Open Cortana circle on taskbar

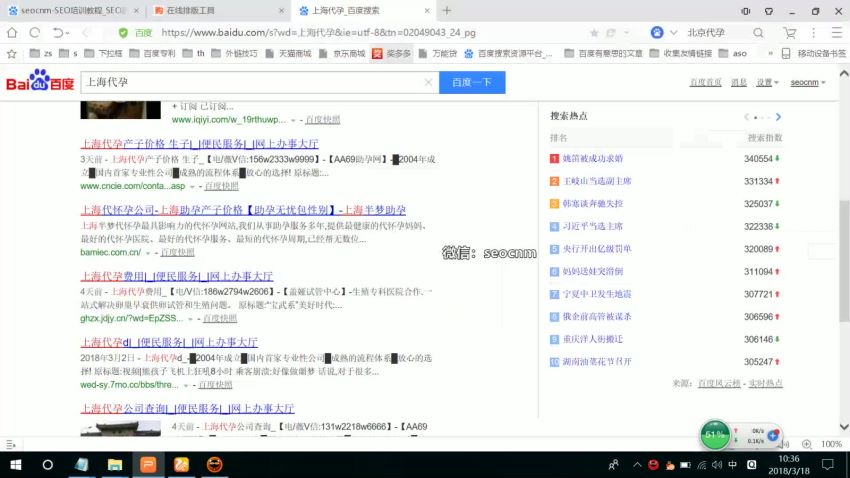[x=48, y=465]
